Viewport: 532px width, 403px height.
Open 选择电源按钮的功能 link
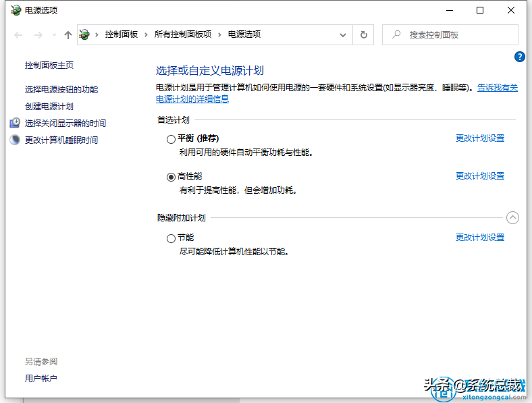click(61, 90)
